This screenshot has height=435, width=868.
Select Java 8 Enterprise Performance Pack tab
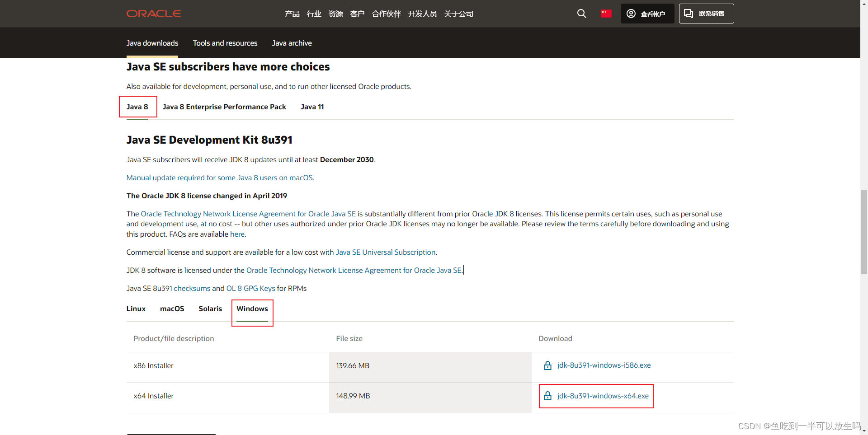coord(224,107)
